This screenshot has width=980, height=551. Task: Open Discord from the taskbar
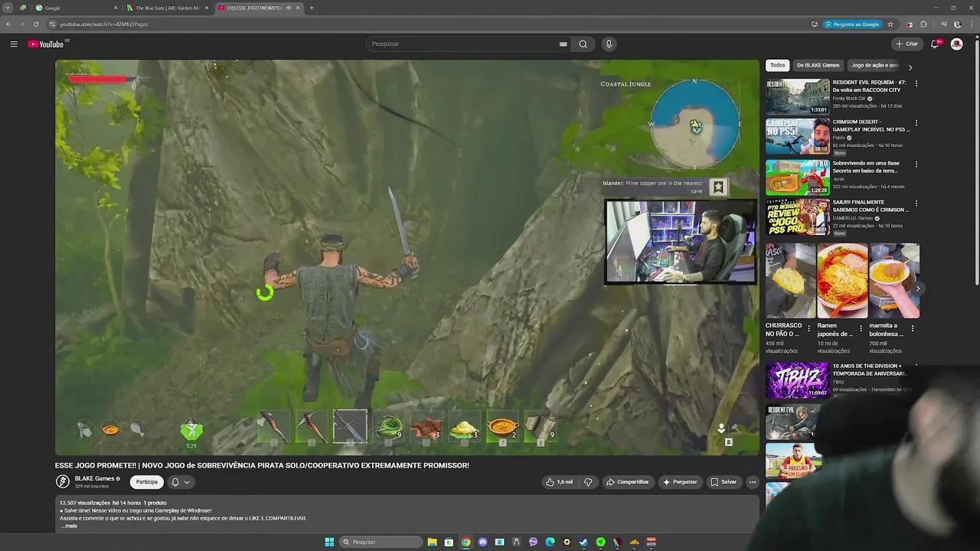pos(482,542)
